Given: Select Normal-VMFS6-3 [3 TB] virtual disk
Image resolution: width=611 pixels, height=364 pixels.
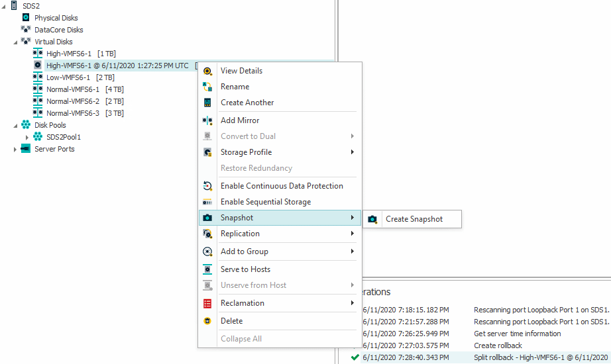Looking at the screenshot, I should [85, 113].
